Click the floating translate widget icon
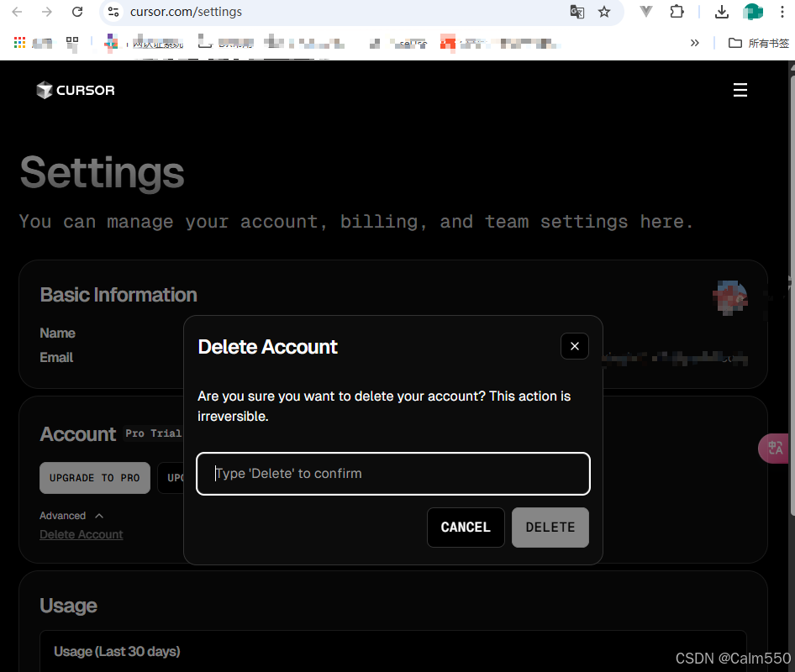 tap(774, 448)
